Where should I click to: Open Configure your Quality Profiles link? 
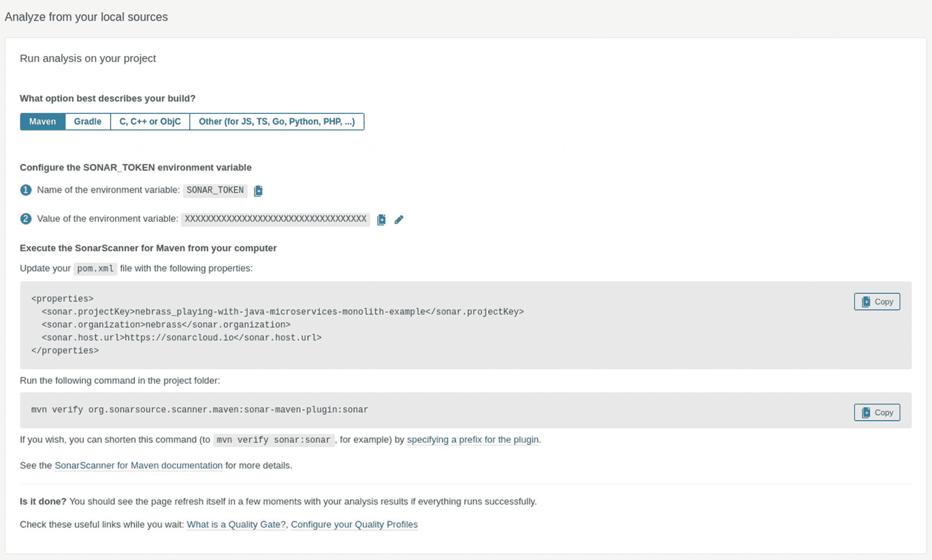tap(354, 524)
